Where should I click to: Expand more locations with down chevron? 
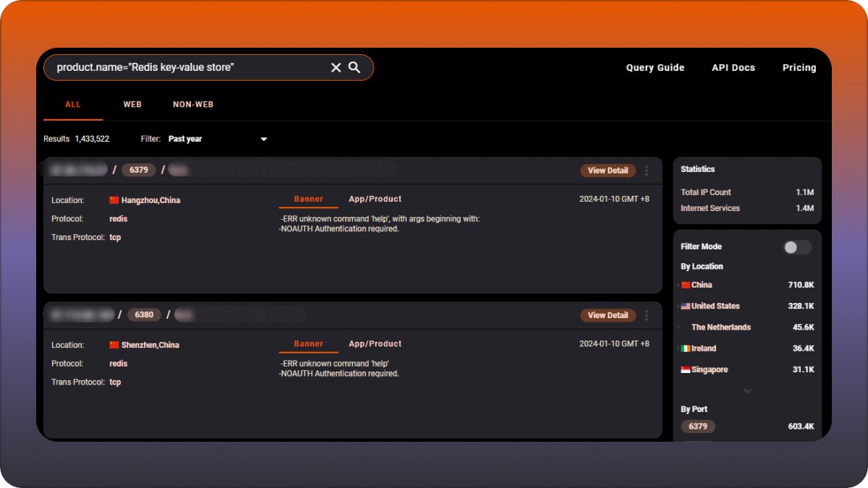click(747, 390)
